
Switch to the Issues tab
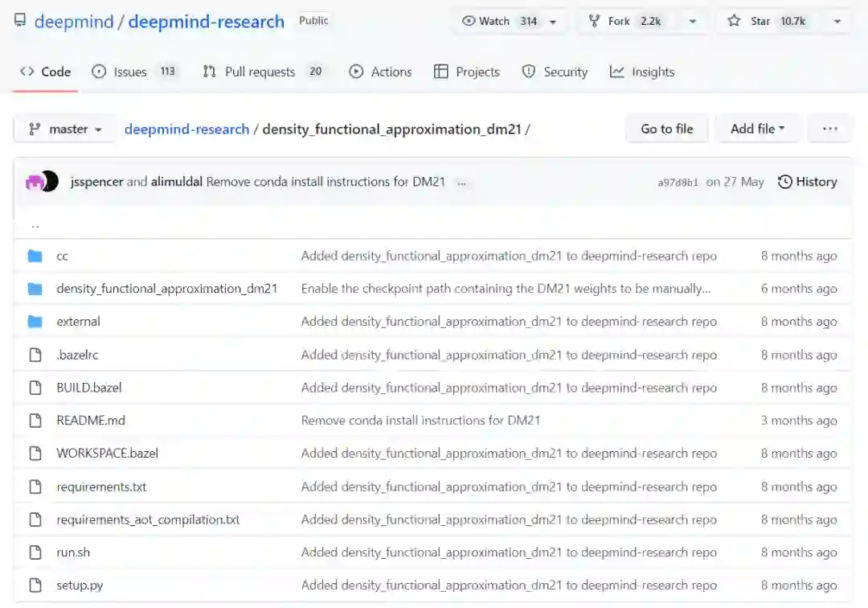click(x=129, y=72)
